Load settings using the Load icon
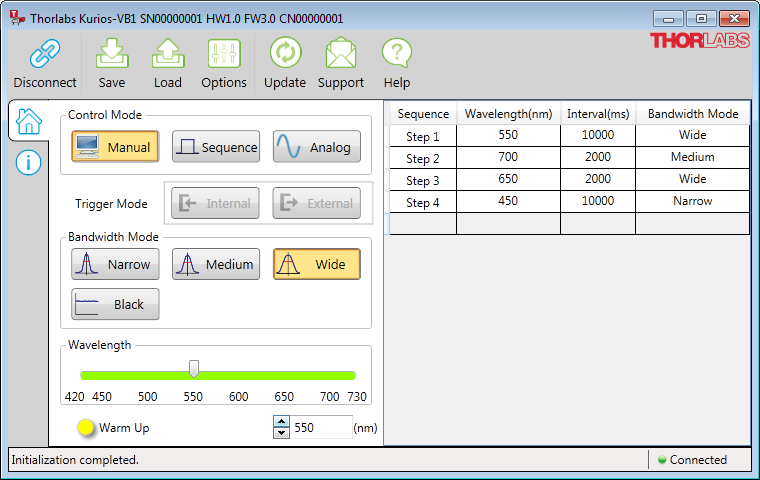760x480 pixels. (x=168, y=53)
